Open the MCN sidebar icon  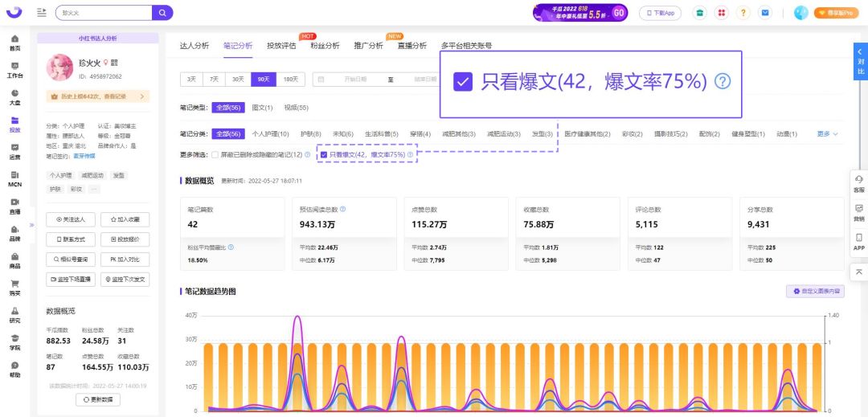click(14, 178)
